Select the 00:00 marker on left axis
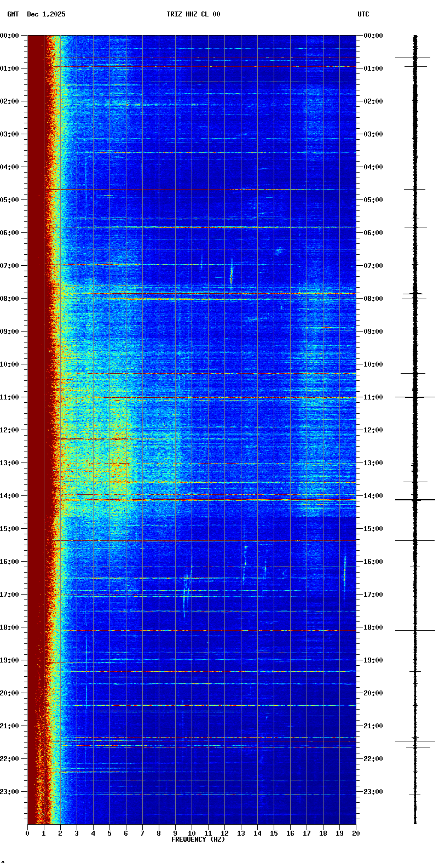The image size is (439, 868). click(10, 36)
